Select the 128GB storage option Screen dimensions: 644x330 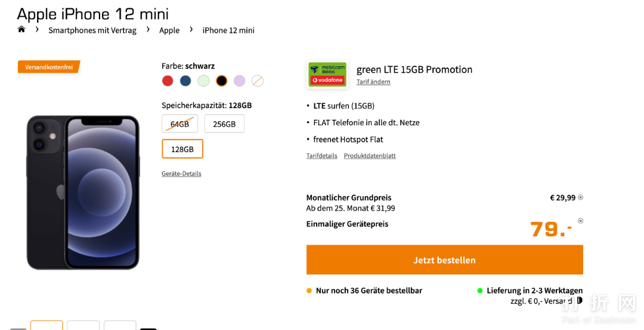coord(182,149)
